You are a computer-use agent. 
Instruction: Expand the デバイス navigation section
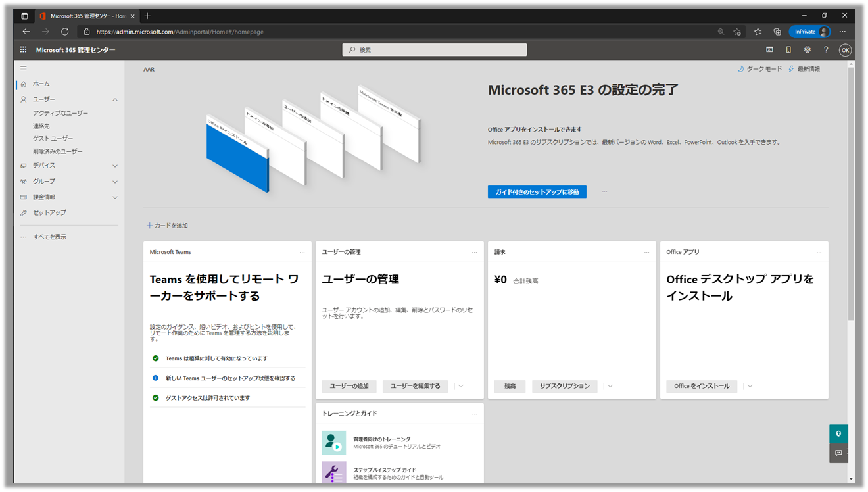click(x=115, y=166)
